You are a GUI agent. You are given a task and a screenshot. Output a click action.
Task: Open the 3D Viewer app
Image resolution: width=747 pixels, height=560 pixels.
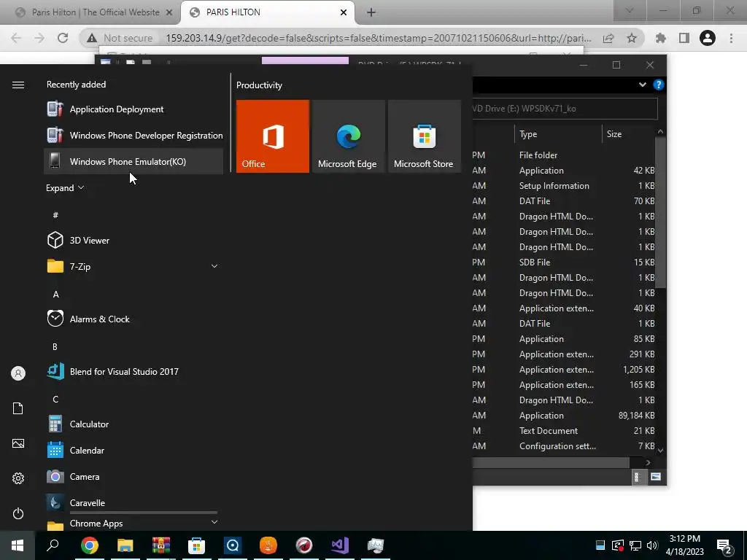pyautogui.click(x=133, y=240)
